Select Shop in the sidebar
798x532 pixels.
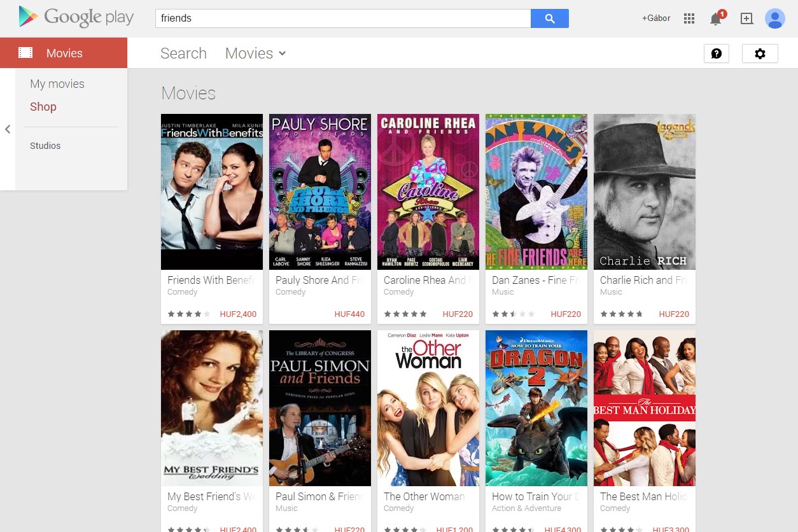[x=43, y=107]
